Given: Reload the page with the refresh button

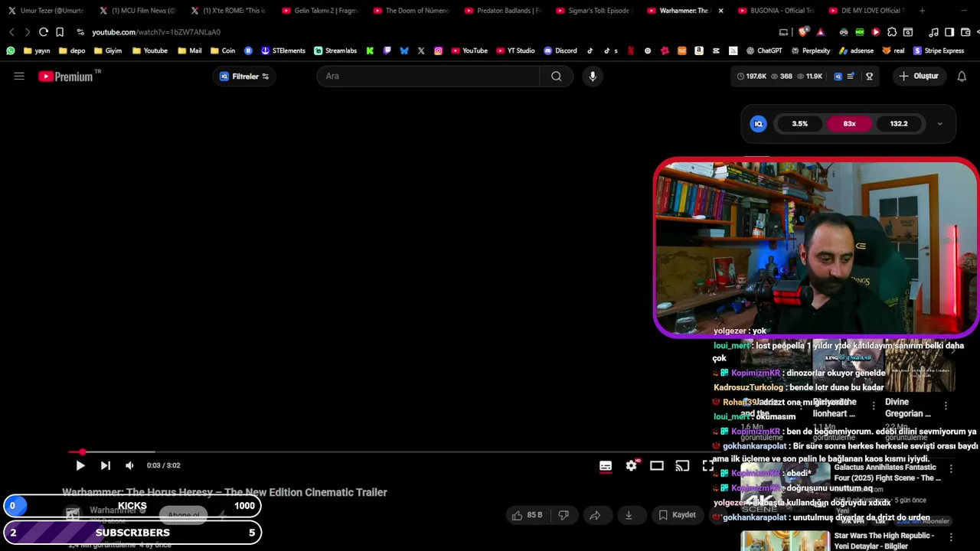Looking at the screenshot, I should click(x=44, y=32).
